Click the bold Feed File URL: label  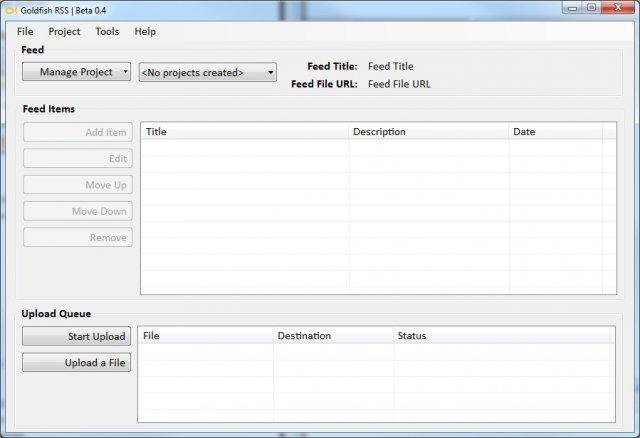click(324, 84)
